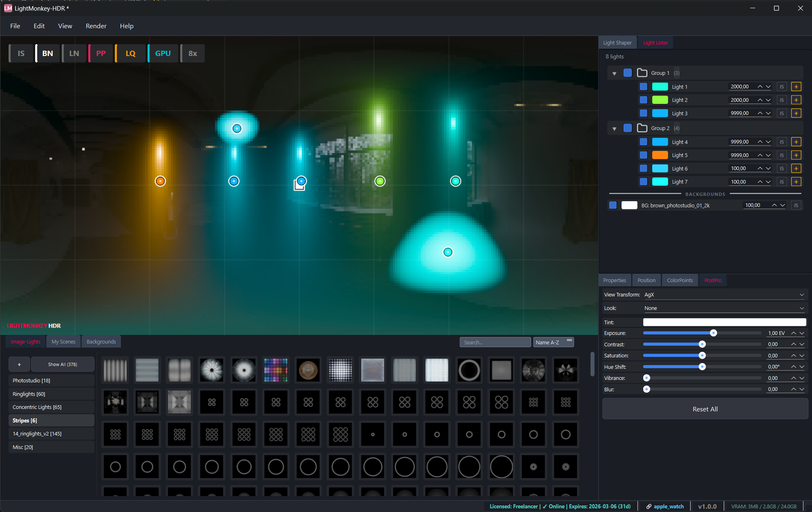Viewport: 812px width, 512px height.
Task: Collapse the Group 1 tree expander
Action: 615,73
